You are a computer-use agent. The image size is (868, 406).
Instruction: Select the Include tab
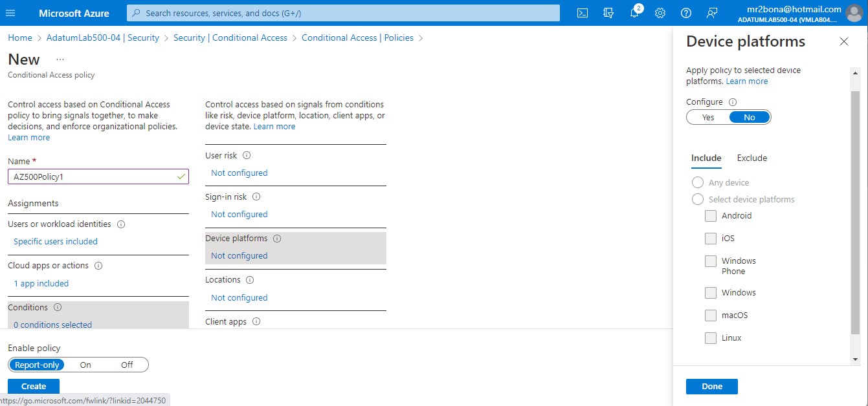(706, 158)
